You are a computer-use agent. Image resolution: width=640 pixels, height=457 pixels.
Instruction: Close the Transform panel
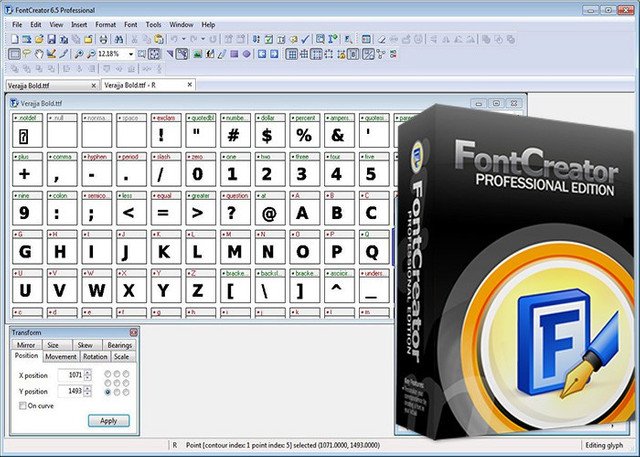pyautogui.click(x=133, y=333)
